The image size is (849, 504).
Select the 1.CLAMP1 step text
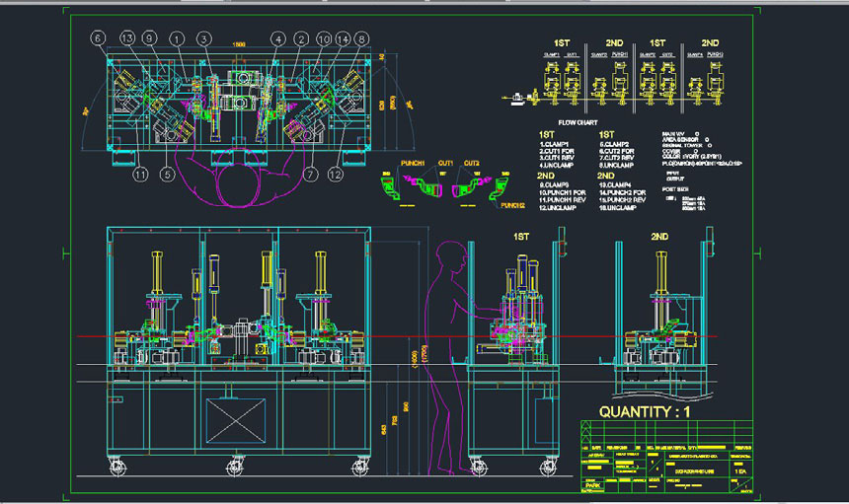coord(557,144)
